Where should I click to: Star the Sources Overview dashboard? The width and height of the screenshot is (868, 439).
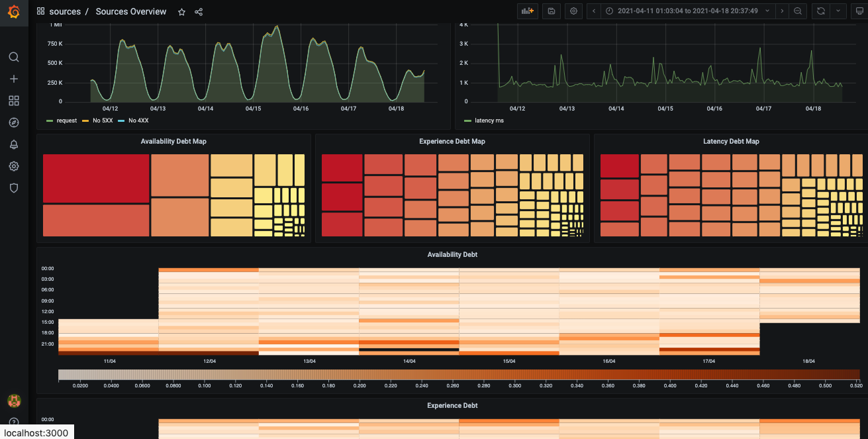coord(181,12)
